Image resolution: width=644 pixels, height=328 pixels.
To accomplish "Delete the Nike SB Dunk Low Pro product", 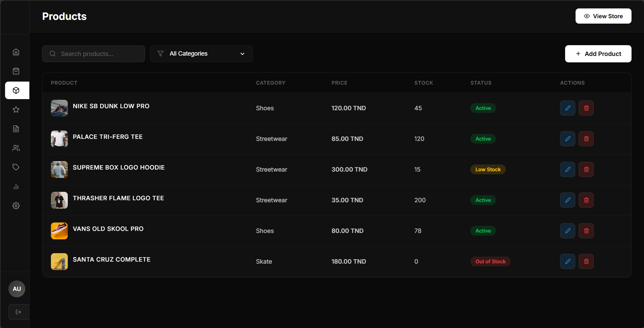I will coord(586,108).
